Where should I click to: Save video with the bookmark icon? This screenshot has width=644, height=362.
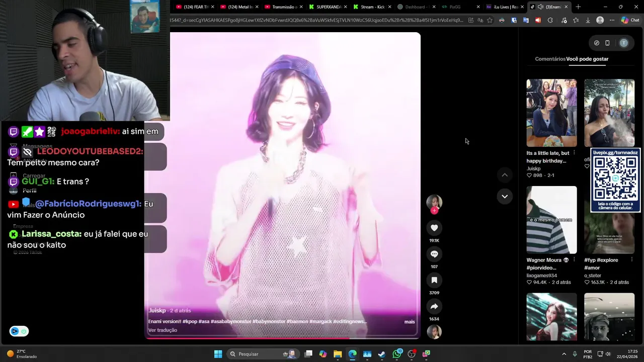pyautogui.click(x=434, y=280)
